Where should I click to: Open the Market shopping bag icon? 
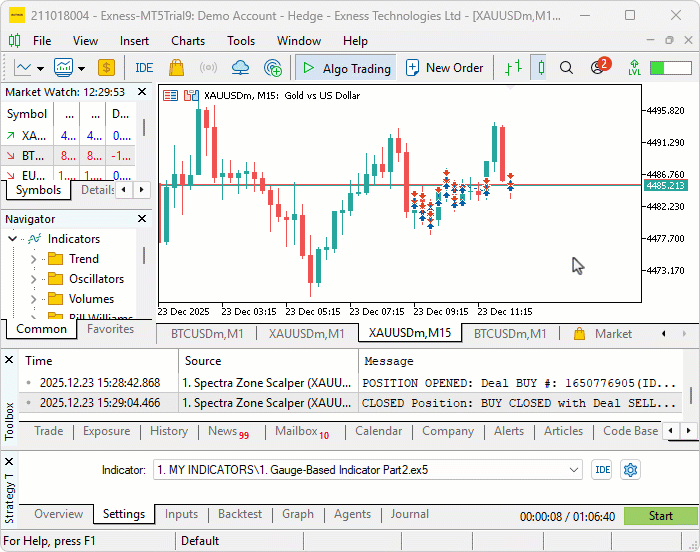pyautogui.click(x=176, y=68)
